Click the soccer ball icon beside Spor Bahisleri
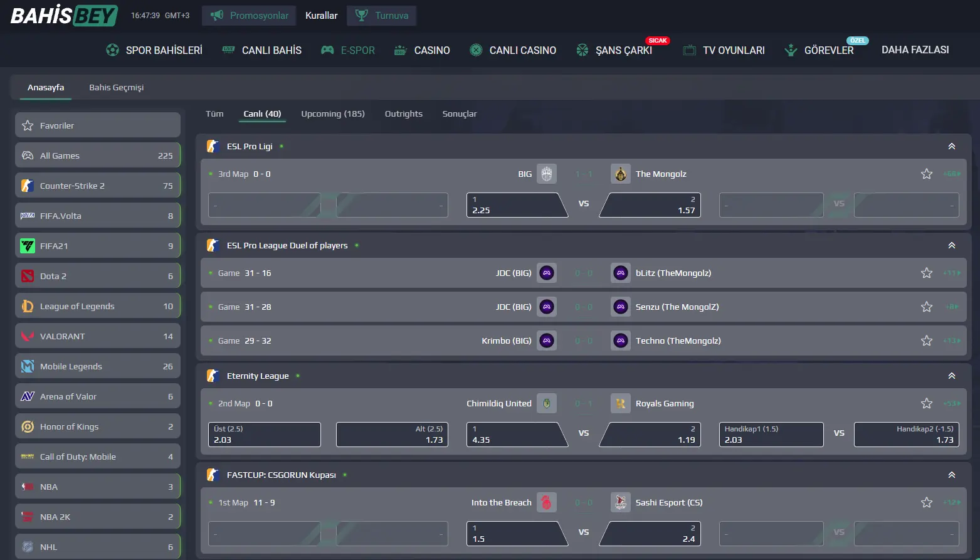980x560 pixels. tap(113, 50)
